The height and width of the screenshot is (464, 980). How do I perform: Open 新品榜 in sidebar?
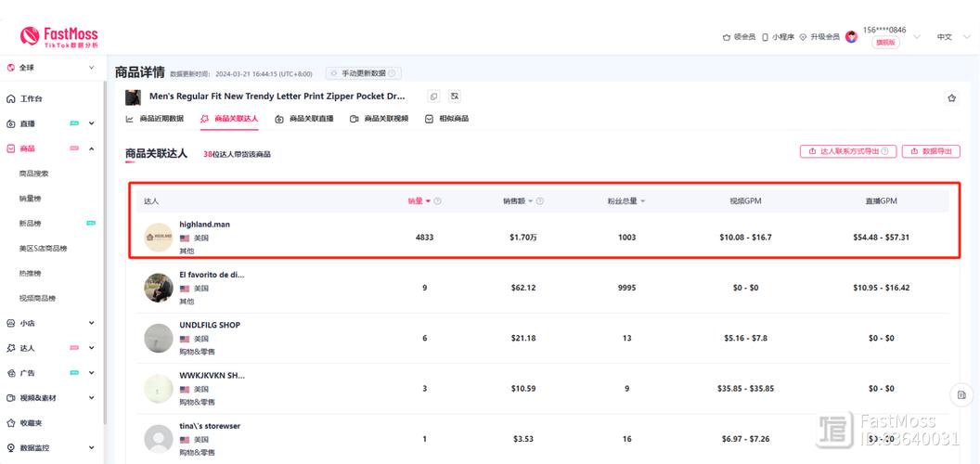click(30, 224)
